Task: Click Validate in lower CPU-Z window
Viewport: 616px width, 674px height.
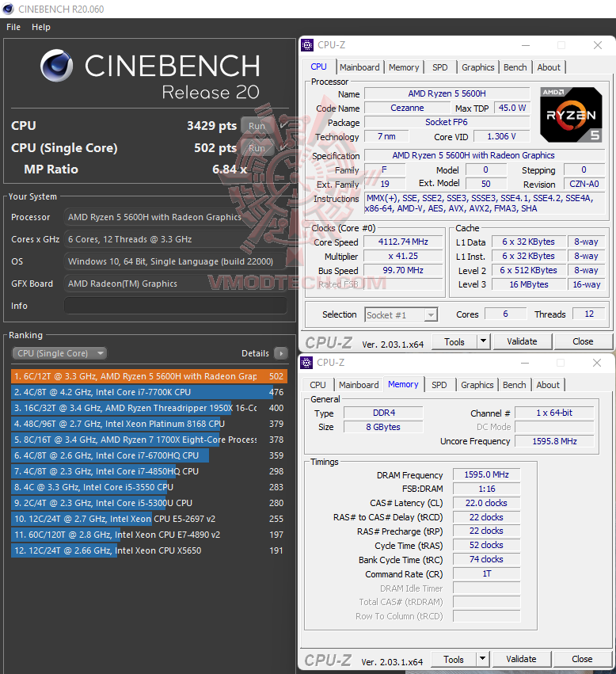Action: pyautogui.click(x=521, y=659)
